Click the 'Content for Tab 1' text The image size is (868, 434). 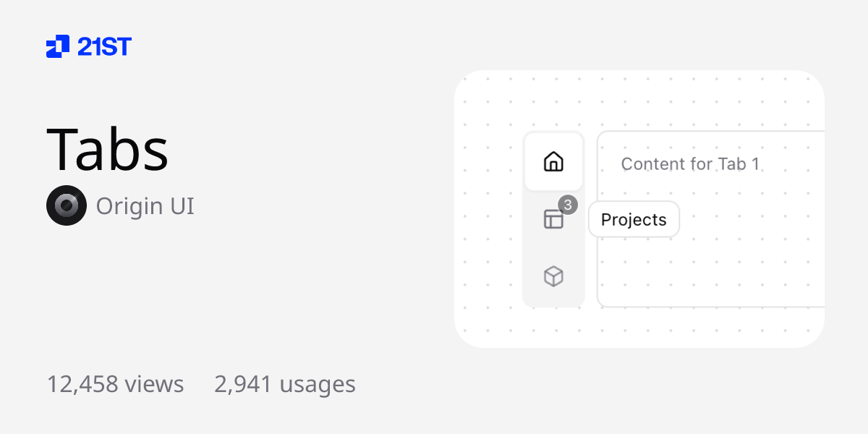pos(690,164)
